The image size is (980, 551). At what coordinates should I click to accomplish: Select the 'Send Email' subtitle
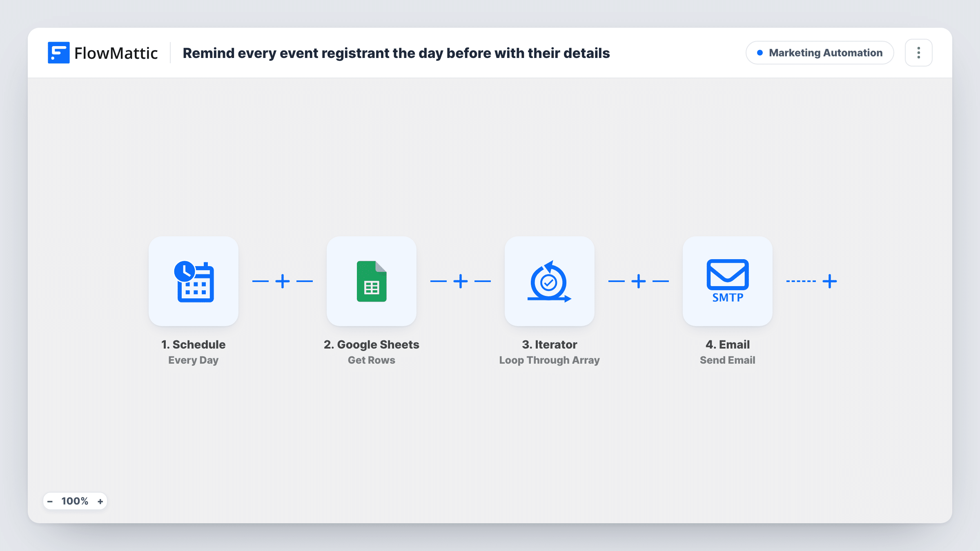728,360
